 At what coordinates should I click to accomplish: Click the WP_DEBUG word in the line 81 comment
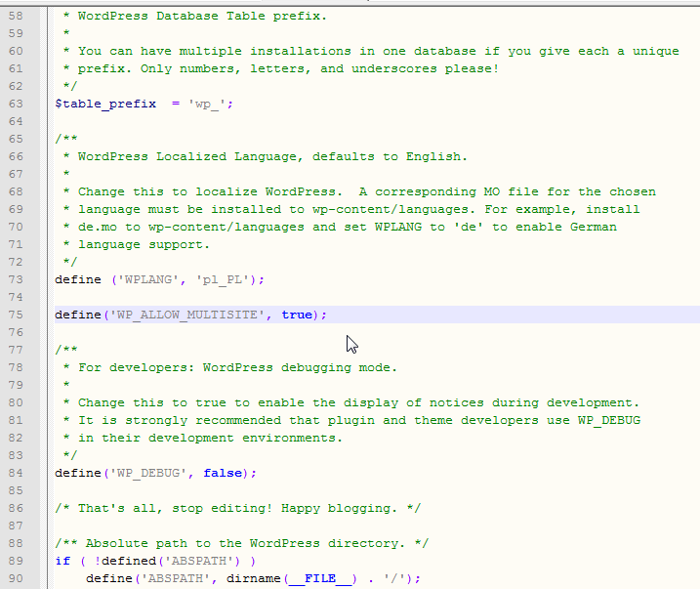click(609, 421)
